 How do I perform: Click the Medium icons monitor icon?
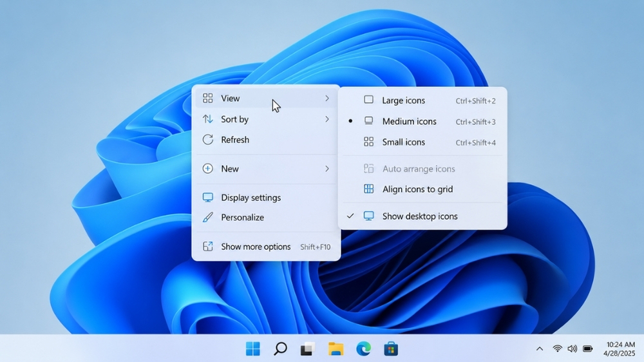(x=369, y=121)
